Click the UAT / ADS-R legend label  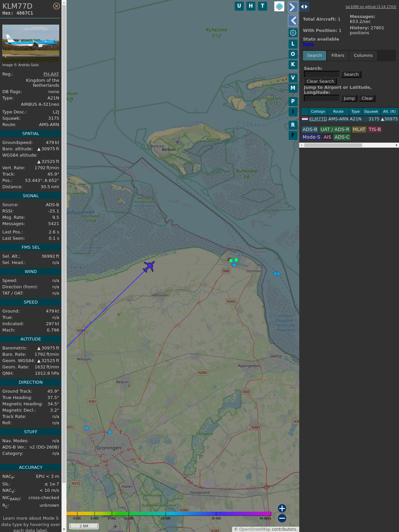tap(335, 130)
